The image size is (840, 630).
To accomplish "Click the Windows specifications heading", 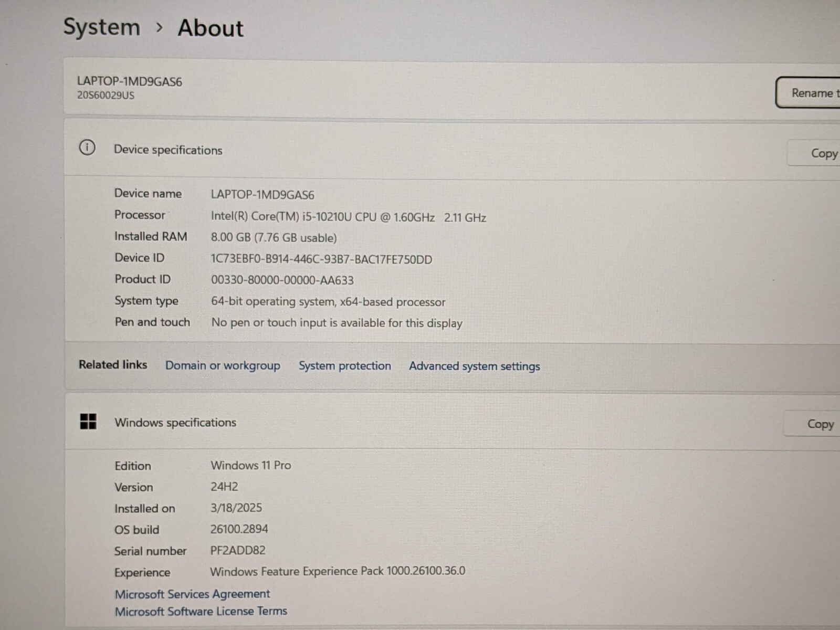I will 175,423.
